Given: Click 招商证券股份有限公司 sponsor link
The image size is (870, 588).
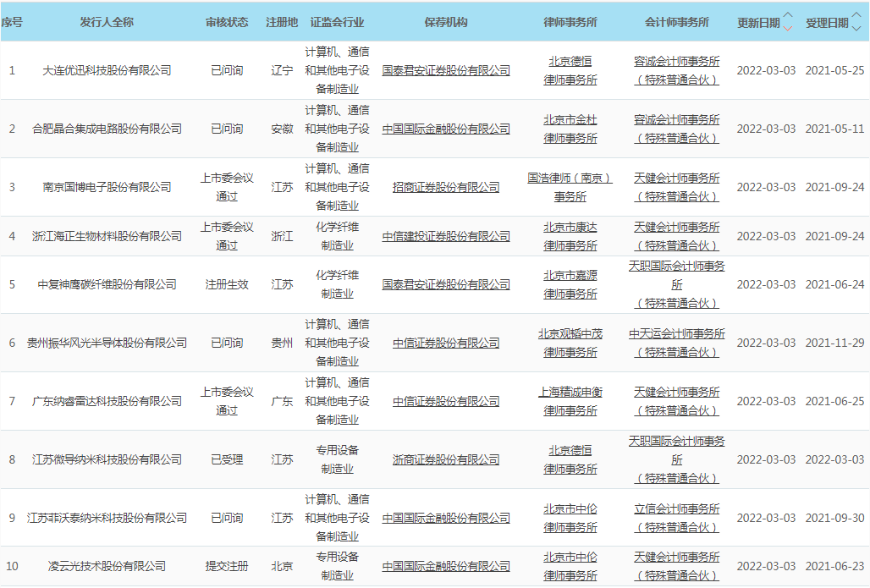Looking at the screenshot, I should tap(446, 187).
